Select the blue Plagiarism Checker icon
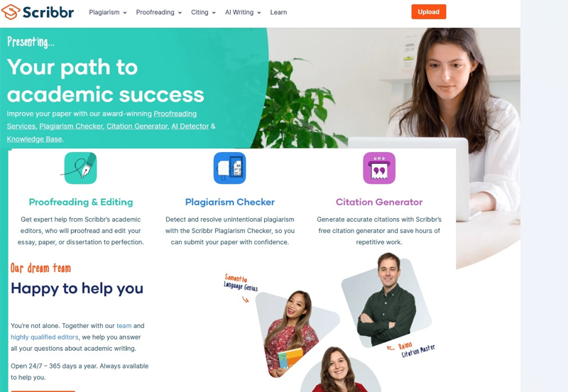The height and width of the screenshot is (392, 568). (229, 168)
